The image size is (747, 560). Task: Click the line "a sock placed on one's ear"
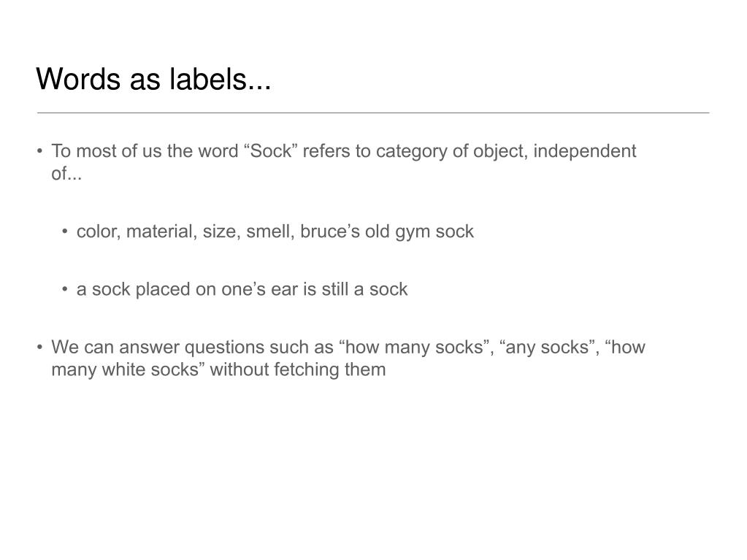click(x=242, y=290)
